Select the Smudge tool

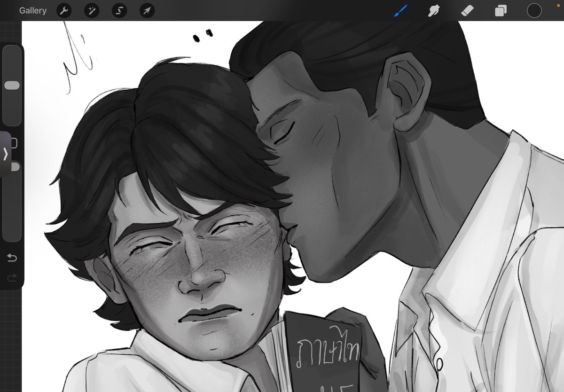434,10
